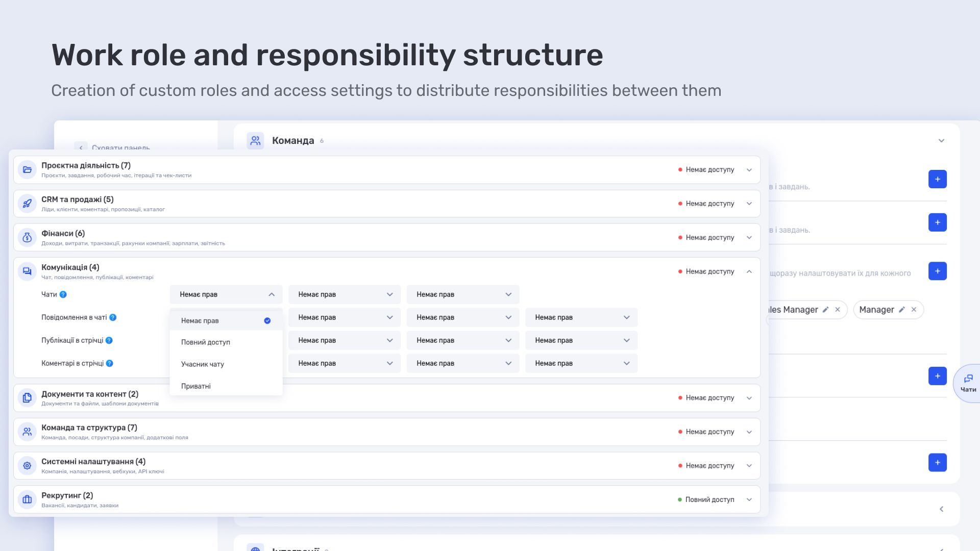Choose Повний доступ from the dropdown list

[226, 342]
